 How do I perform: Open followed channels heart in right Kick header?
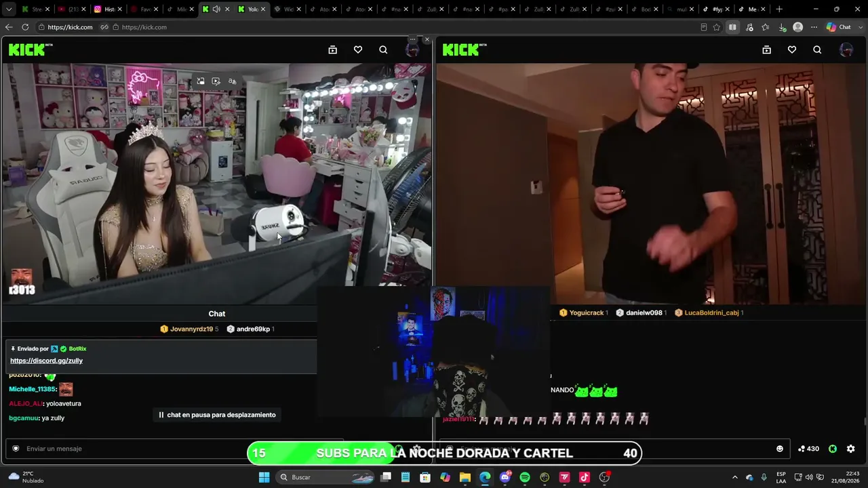[792, 49]
